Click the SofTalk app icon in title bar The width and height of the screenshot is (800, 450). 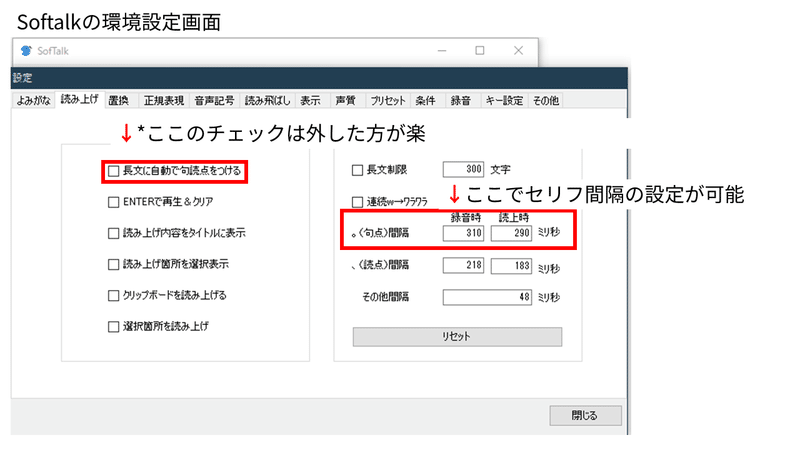pos(26,51)
